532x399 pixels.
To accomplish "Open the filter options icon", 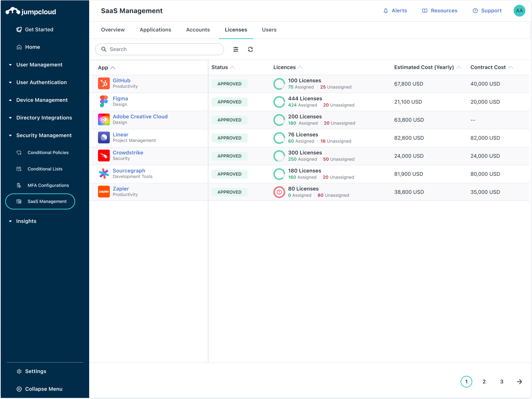I will pos(236,49).
